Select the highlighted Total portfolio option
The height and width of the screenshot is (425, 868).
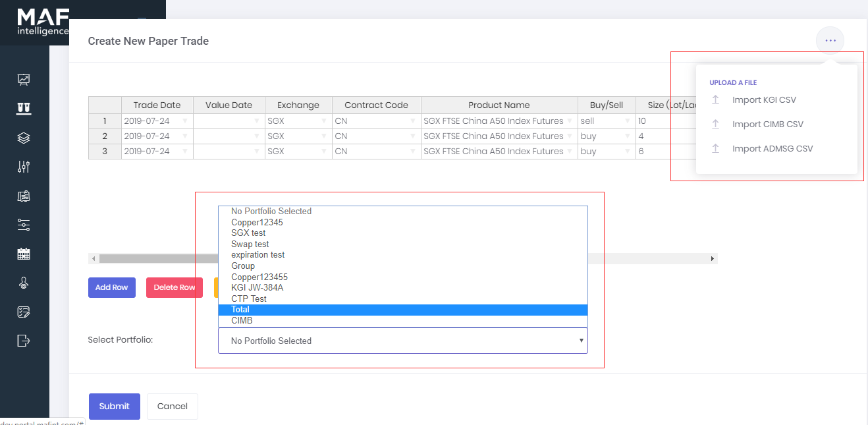coord(402,310)
